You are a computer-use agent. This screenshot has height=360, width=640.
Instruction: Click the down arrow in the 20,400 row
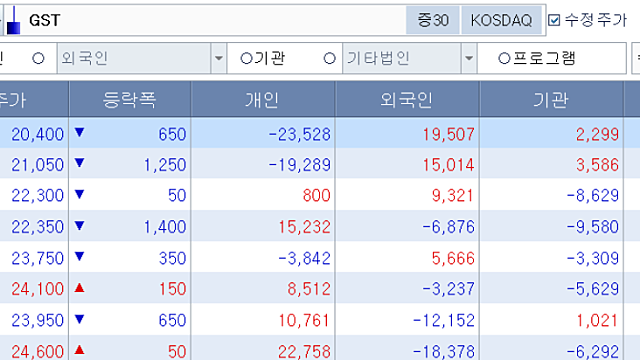pos(80,132)
